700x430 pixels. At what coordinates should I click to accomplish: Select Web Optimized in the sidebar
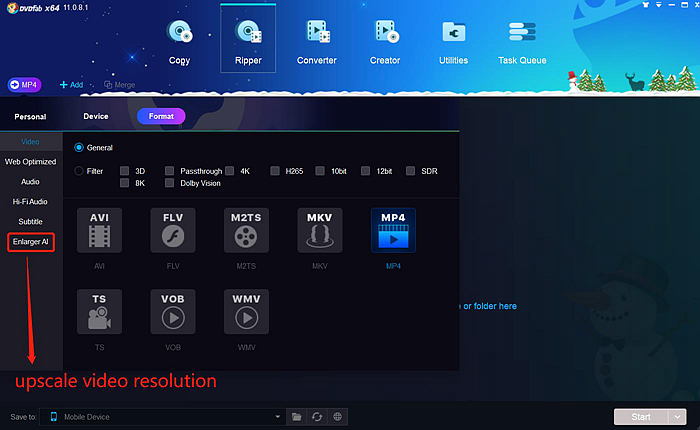point(30,162)
